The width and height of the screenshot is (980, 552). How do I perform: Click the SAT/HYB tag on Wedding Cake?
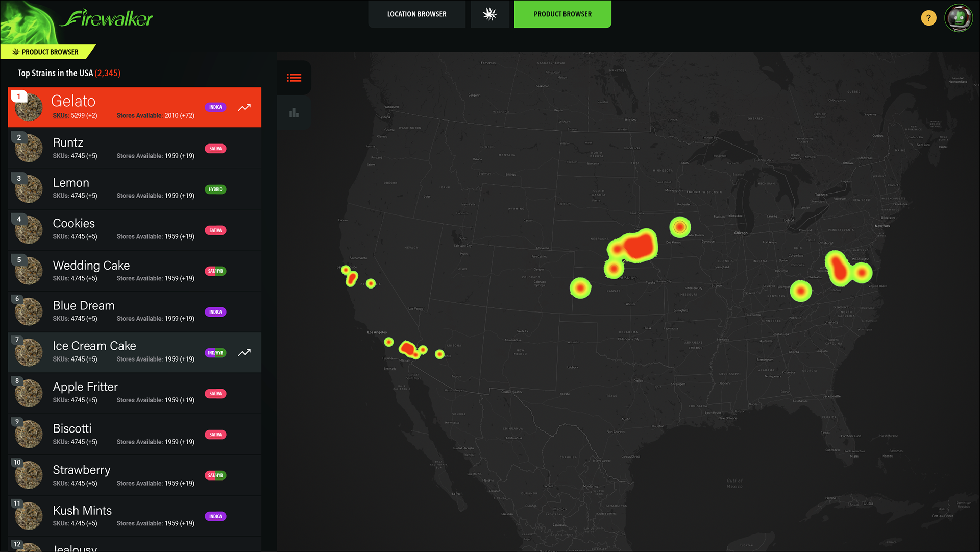click(x=215, y=271)
